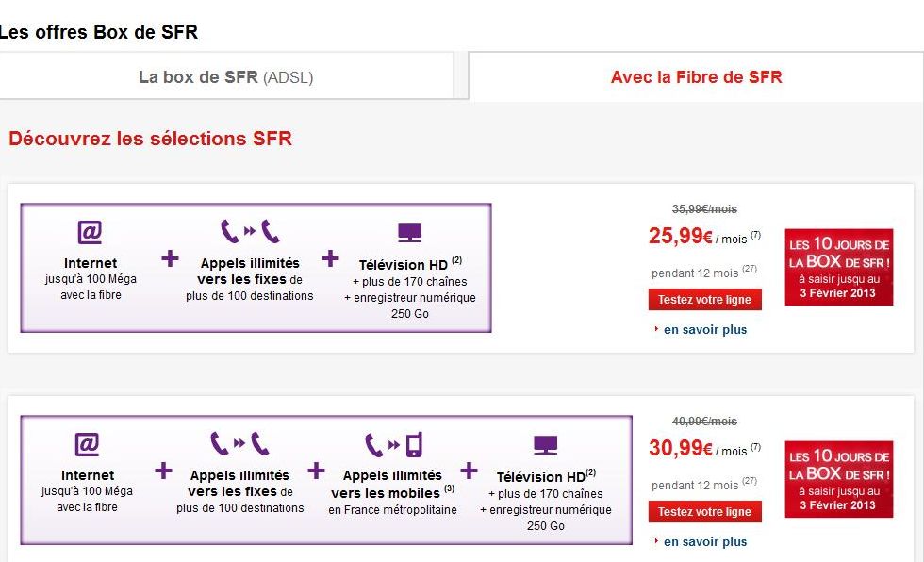The width and height of the screenshot is (924, 562).
Task: Click the mobile calls phone icon in second offer
Action: (x=394, y=445)
